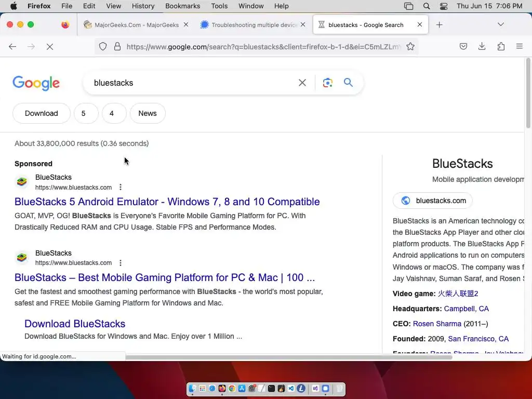The image size is (532, 399).
Task: Open the Stage Manager menu bar icon
Action: [408, 6]
